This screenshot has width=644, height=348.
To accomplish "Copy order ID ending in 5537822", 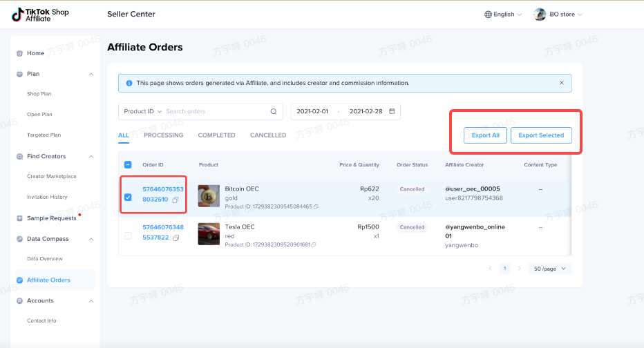I will tap(176, 238).
